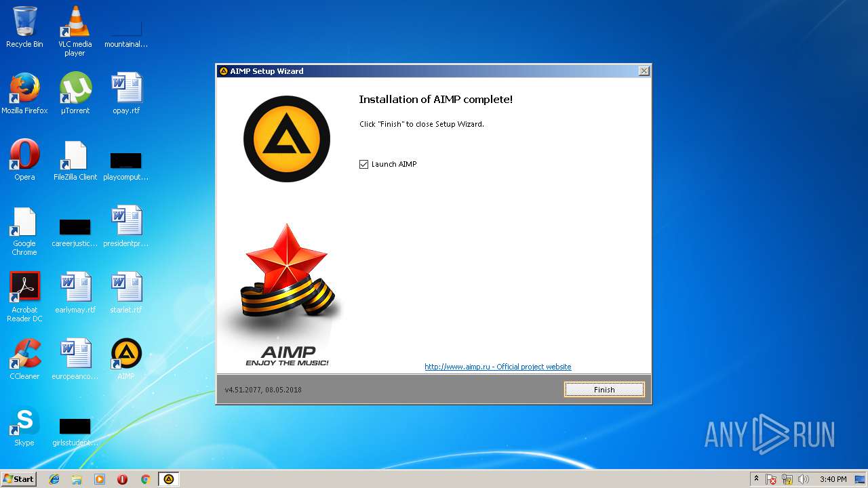Select the µTorrent desktop shortcut
The image size is (868, 488).
pyautogui.click(x=75, y=94)
